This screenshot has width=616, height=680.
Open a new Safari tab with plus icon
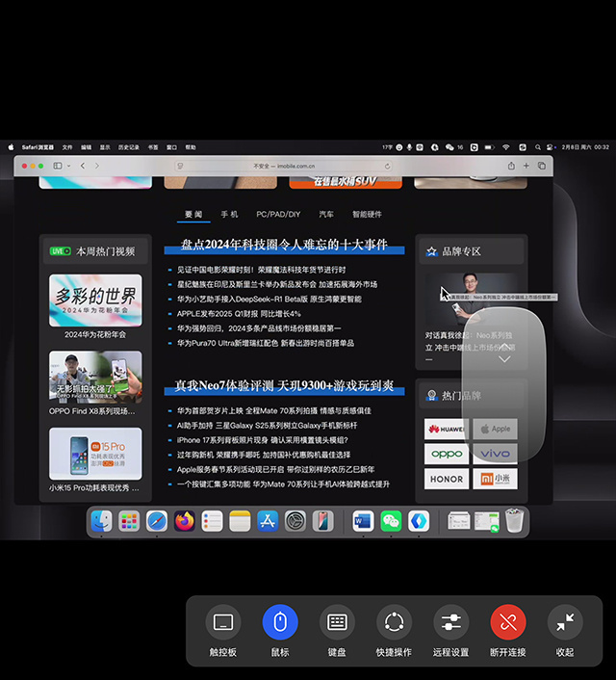(x=526, y=166)
